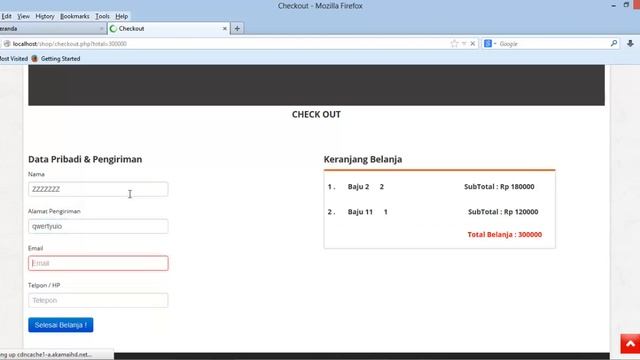640x360 pixels.
Task: Click the CHECK OUT page title
Action: pos(316,115)
